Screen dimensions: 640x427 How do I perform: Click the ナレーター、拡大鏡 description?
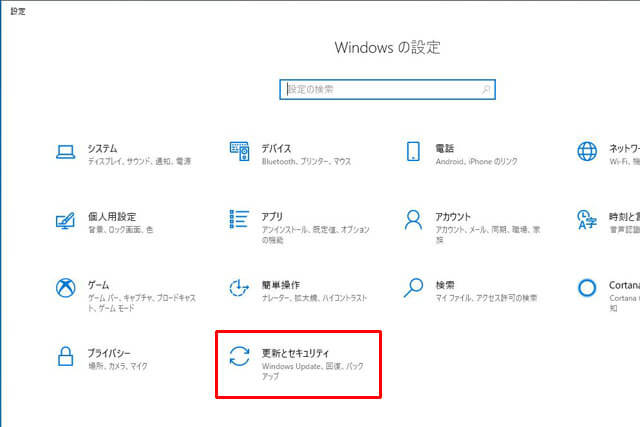(x=314, y=298)
